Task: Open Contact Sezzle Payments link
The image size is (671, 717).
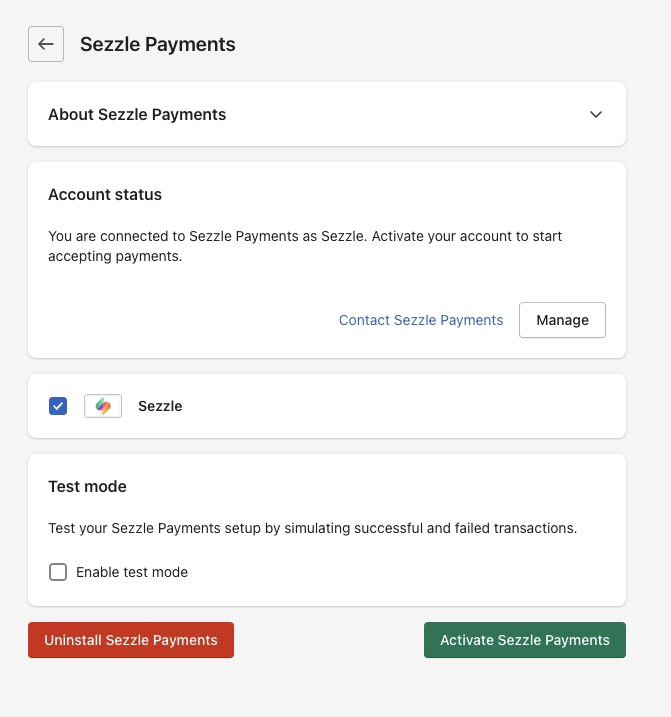Action: pos(421,320)
